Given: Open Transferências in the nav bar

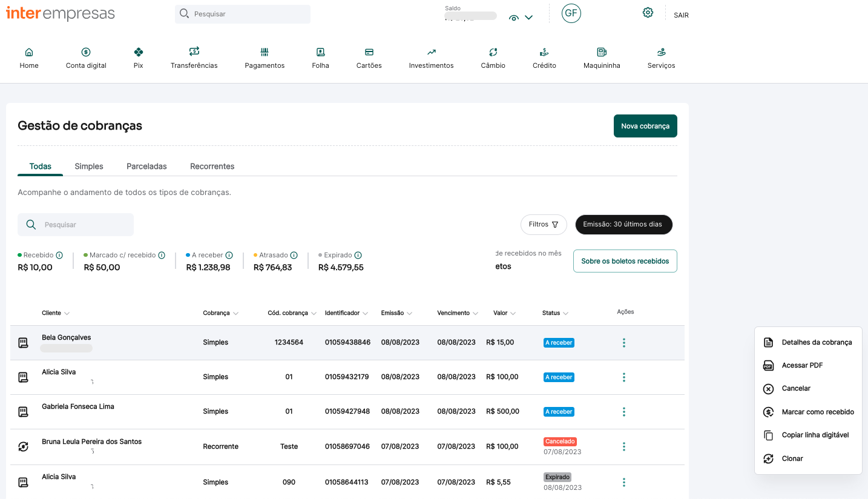Looking at the screenshot, I should (194, 58).
